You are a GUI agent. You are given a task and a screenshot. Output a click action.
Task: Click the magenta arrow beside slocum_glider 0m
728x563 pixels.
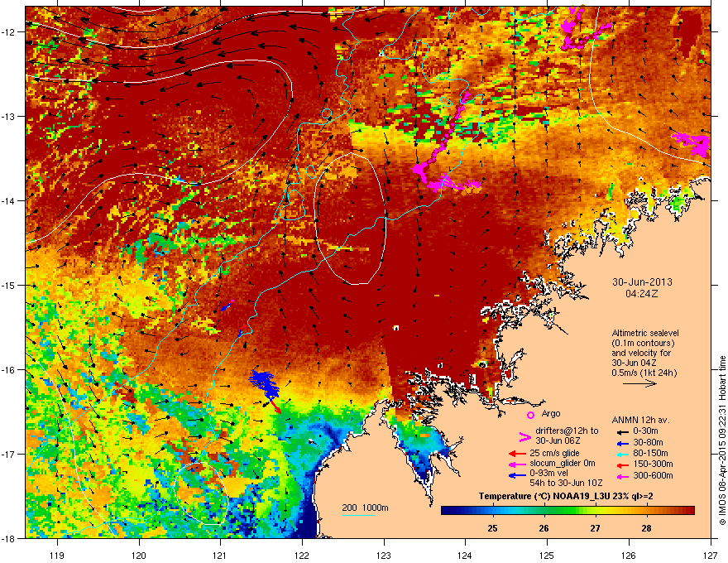pyautogui.click(x=517, y=464)
